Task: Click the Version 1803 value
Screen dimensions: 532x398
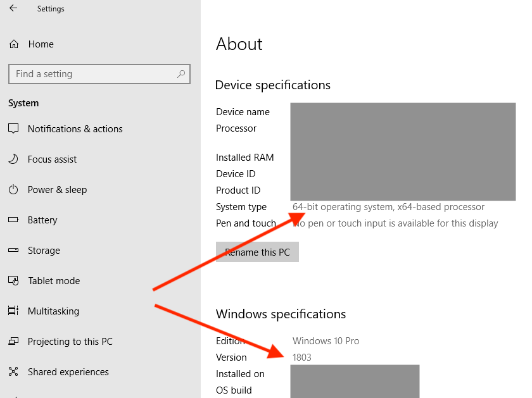Action: pos(302,357)
